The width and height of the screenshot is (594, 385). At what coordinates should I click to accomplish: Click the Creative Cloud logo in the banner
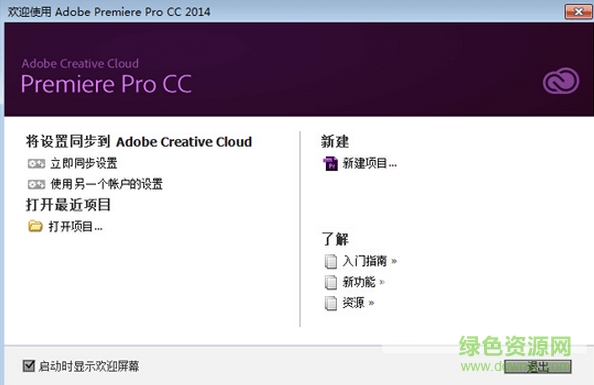point(561,81)
